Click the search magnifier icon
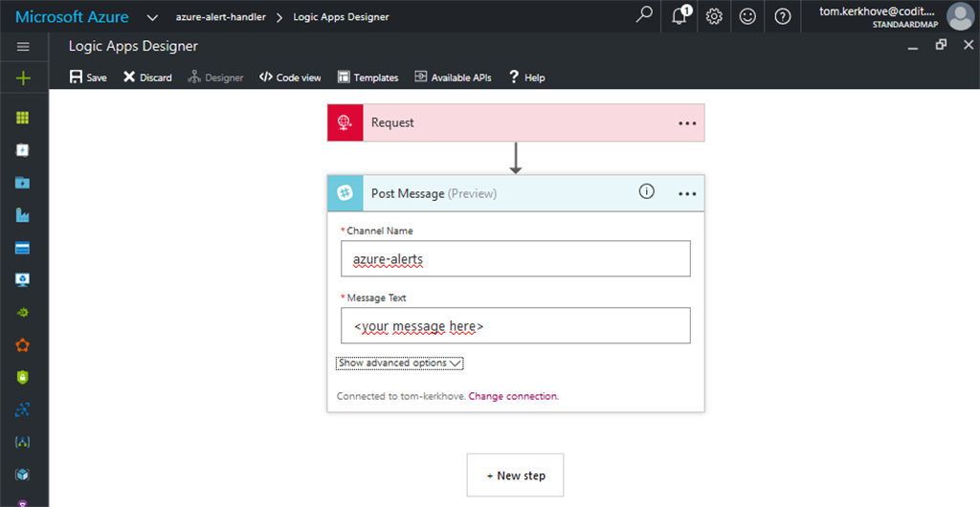The image size is (980, 507). pos(645,16)
